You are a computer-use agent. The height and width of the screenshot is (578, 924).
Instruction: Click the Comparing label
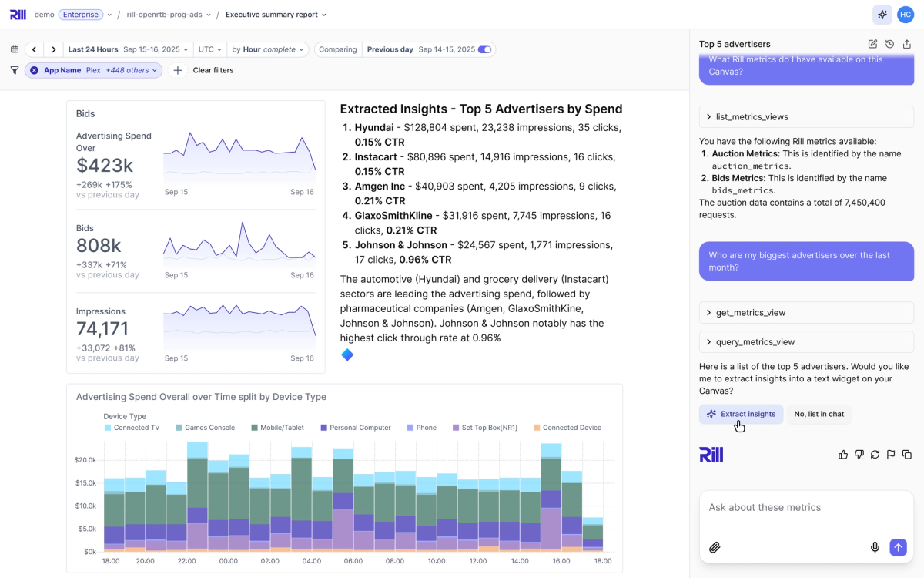(338, 49)
